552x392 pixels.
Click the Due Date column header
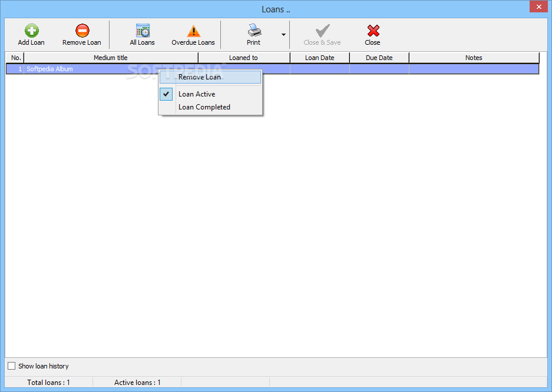click(x=379, y=58)
